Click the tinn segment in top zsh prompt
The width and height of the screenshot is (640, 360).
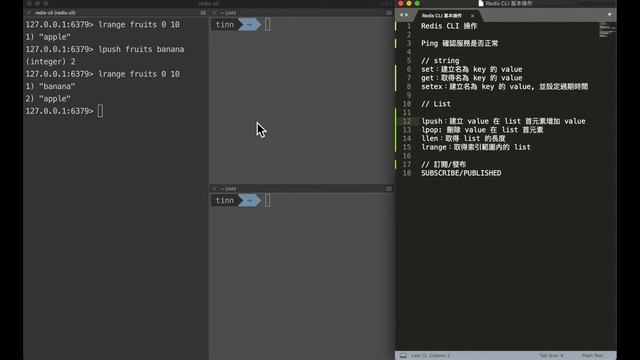224,24
